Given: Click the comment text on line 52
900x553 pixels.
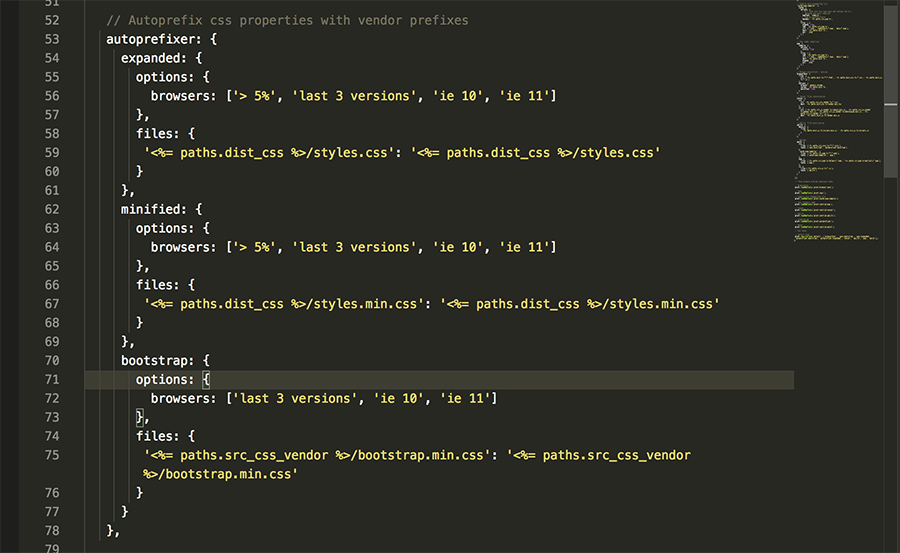Looking at the screenshot, I should 287,20.
